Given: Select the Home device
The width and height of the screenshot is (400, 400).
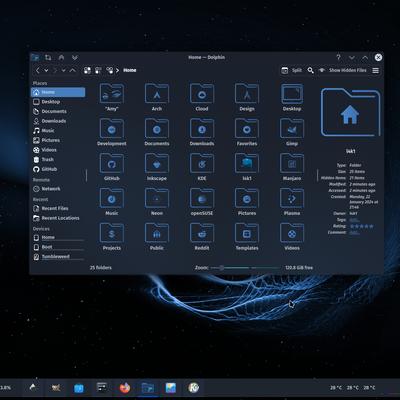Looking at the screenshot, I should coord(58,238).
